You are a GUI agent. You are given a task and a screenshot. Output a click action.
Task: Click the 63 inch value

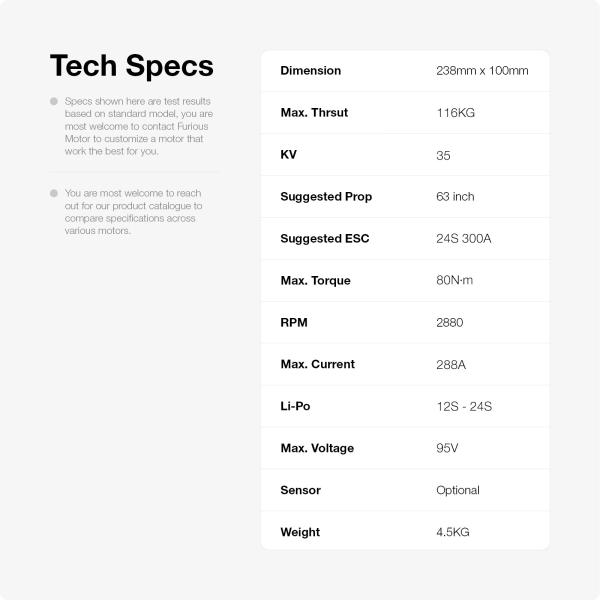455,197
